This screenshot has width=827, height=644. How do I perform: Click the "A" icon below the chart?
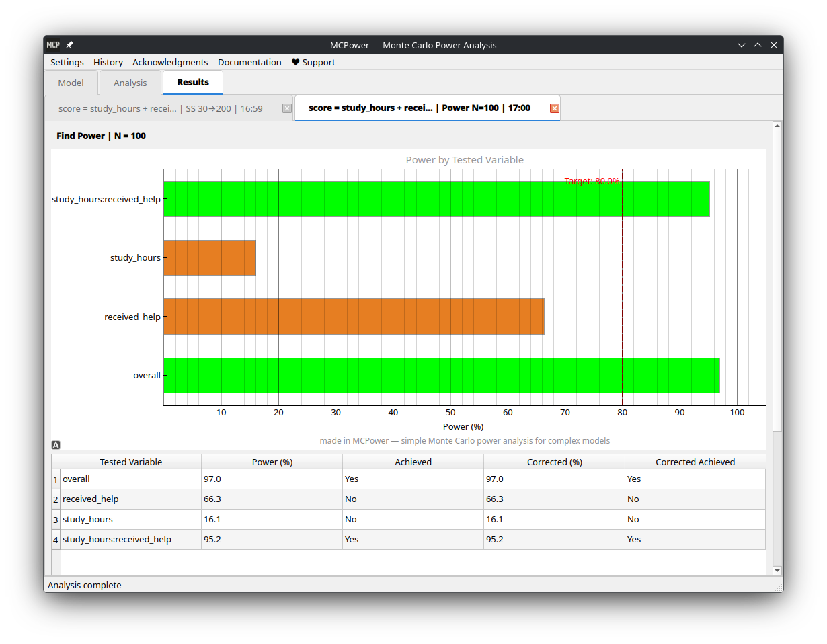pyautogui.click(x=56, y=444)
